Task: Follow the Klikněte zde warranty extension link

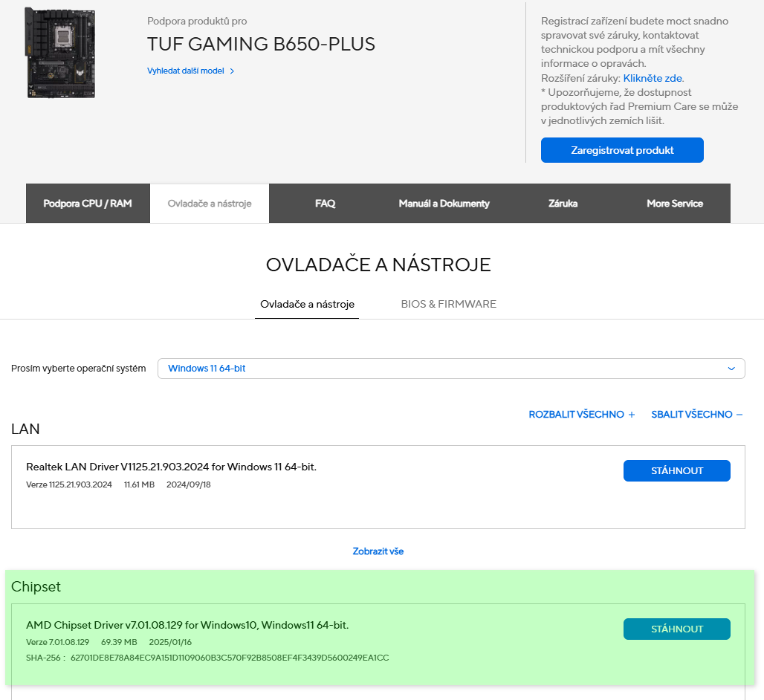Action: pos(653,78)
